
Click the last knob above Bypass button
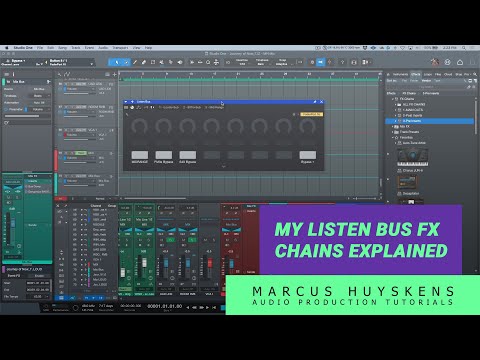pos(307,127)
